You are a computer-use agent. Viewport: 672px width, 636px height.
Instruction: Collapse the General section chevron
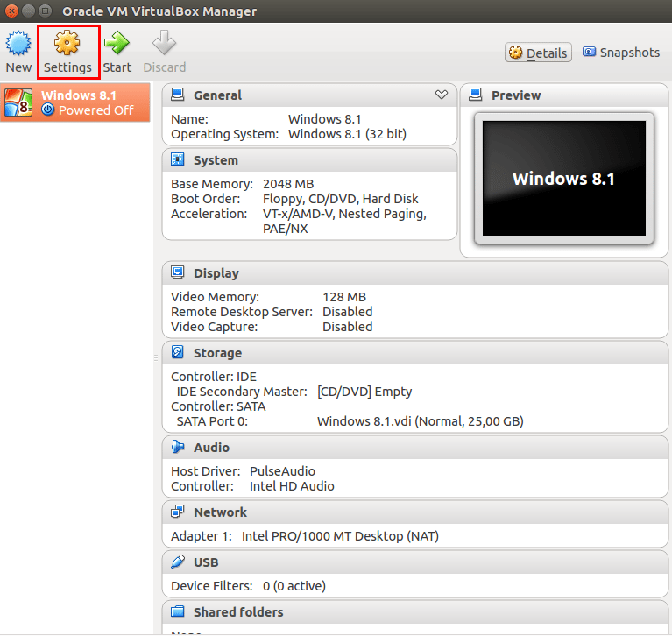pyautogui.click(x=441, y=95)
